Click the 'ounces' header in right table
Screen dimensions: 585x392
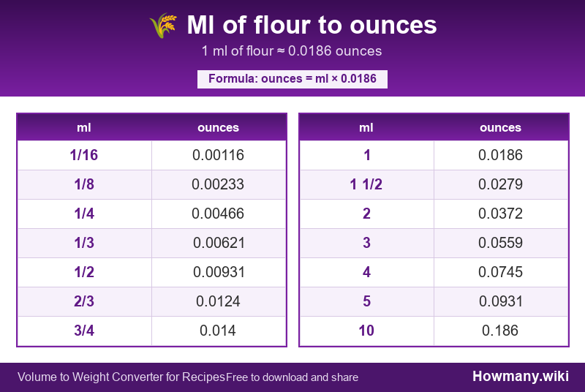tap(500, 127)
